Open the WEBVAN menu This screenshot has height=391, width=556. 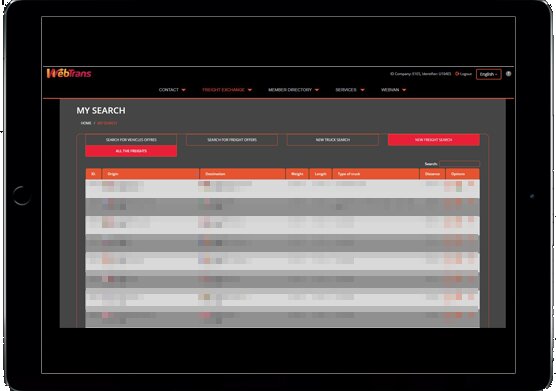click(393, 90)
